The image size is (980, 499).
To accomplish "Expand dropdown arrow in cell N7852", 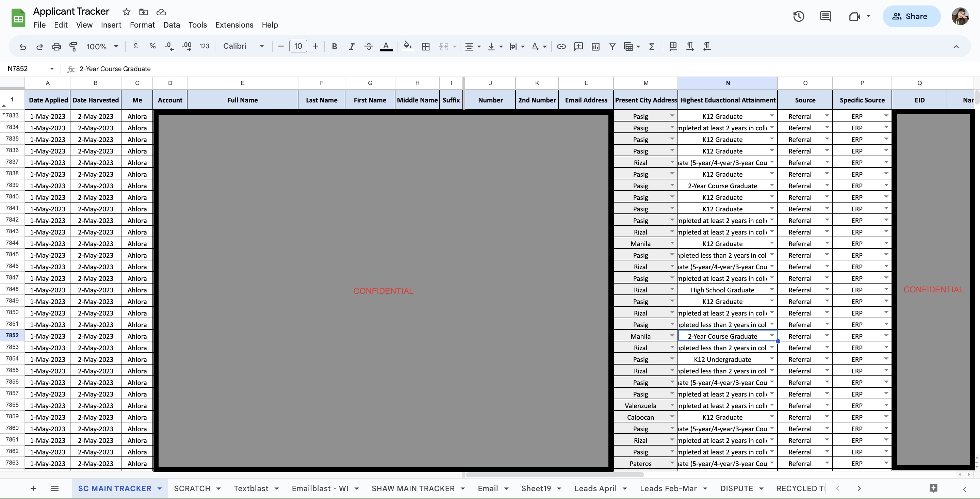I will (x=772, y=335).
